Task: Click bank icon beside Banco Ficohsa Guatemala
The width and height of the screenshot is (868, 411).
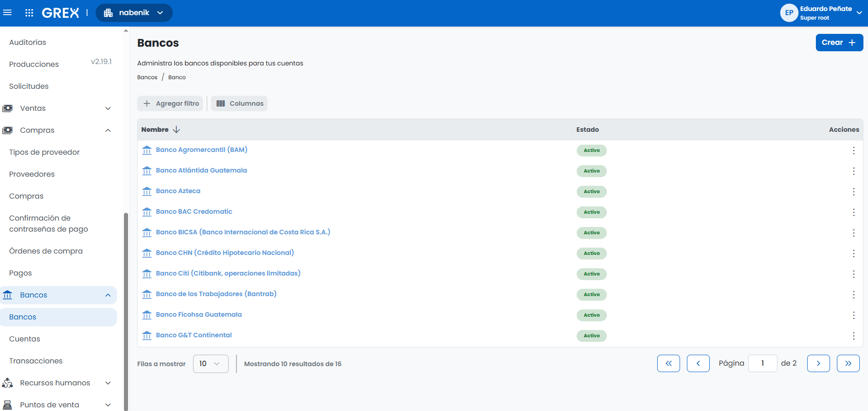Action: point(147,315)
